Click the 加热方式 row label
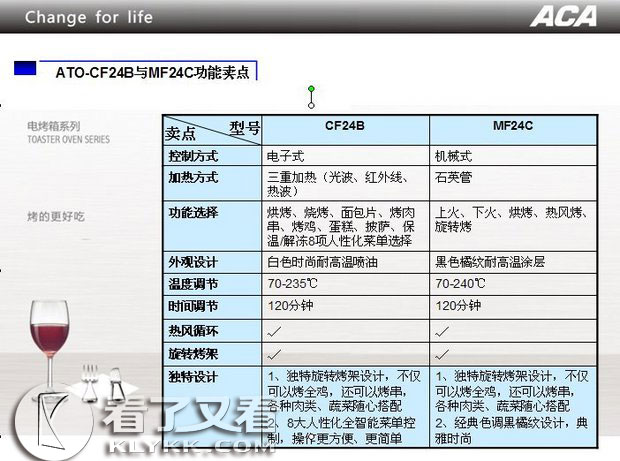The image size is (620, 461). click(x=193, y=177)
